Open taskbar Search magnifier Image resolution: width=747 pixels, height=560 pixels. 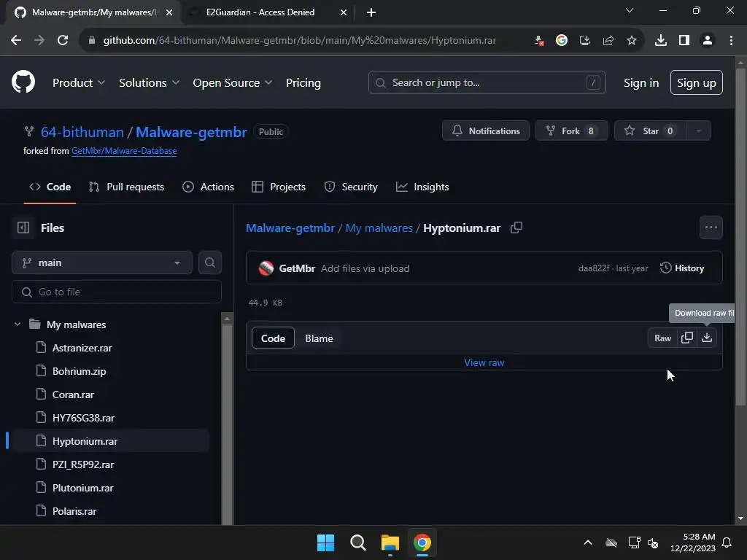[x=357, y=542]
